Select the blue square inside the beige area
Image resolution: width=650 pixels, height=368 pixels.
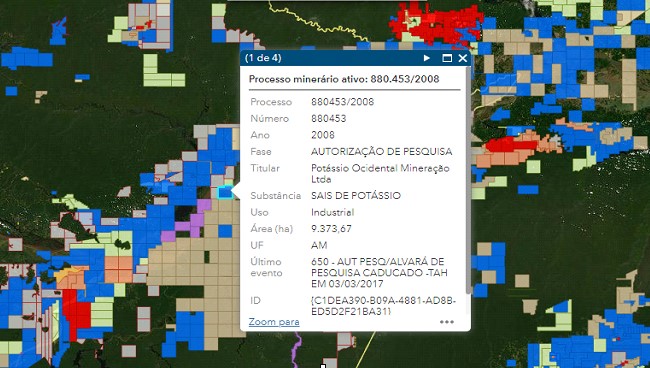[225, 231]
